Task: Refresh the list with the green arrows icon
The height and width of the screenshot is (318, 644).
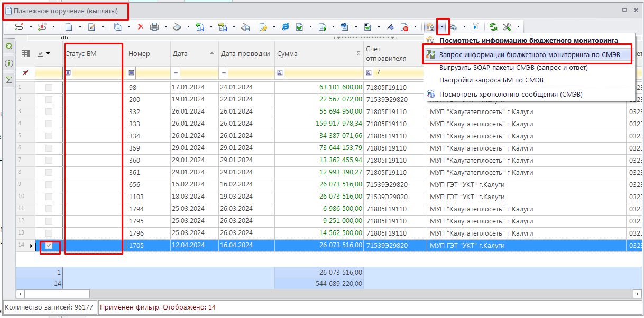Action: tap(493, 26)
